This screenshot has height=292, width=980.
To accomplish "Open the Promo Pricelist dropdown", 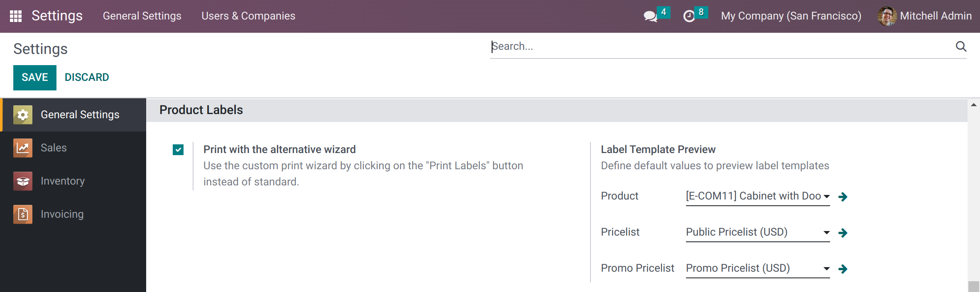I will (x=827, y=269).
